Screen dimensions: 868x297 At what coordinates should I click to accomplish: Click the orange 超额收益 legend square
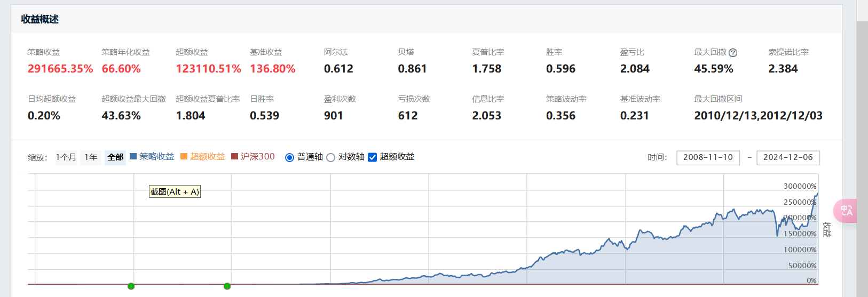184,157
